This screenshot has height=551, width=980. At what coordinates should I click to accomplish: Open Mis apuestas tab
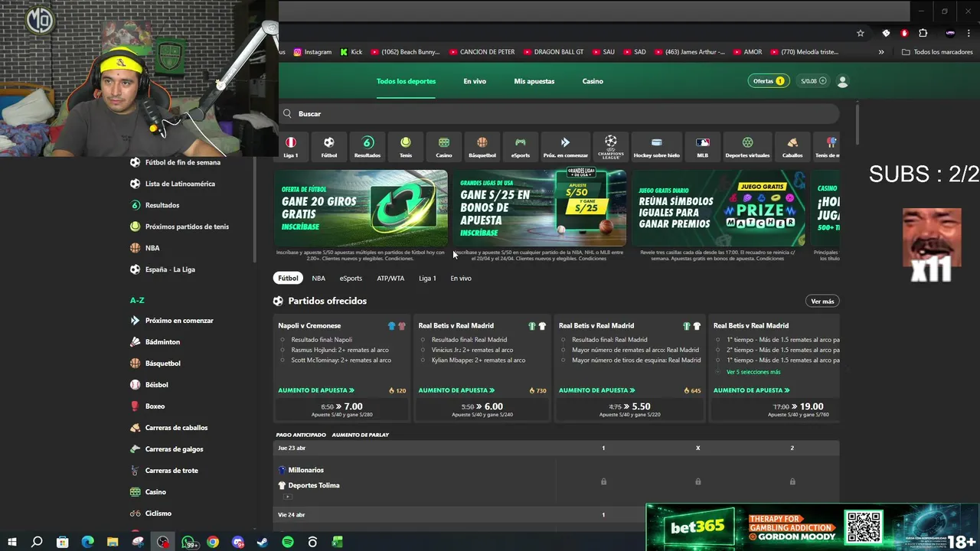coord(534,81)
